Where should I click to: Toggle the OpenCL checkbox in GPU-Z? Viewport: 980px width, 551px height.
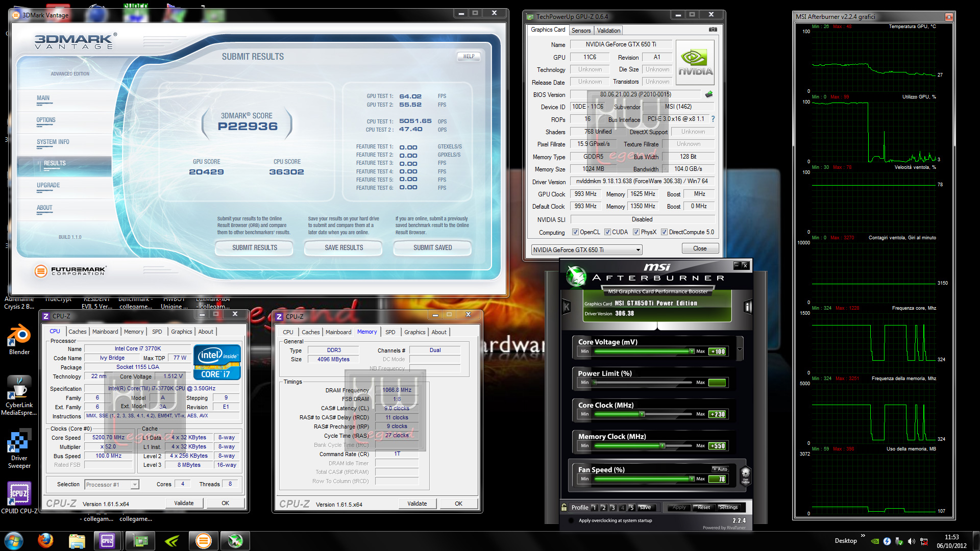(575, 232)
